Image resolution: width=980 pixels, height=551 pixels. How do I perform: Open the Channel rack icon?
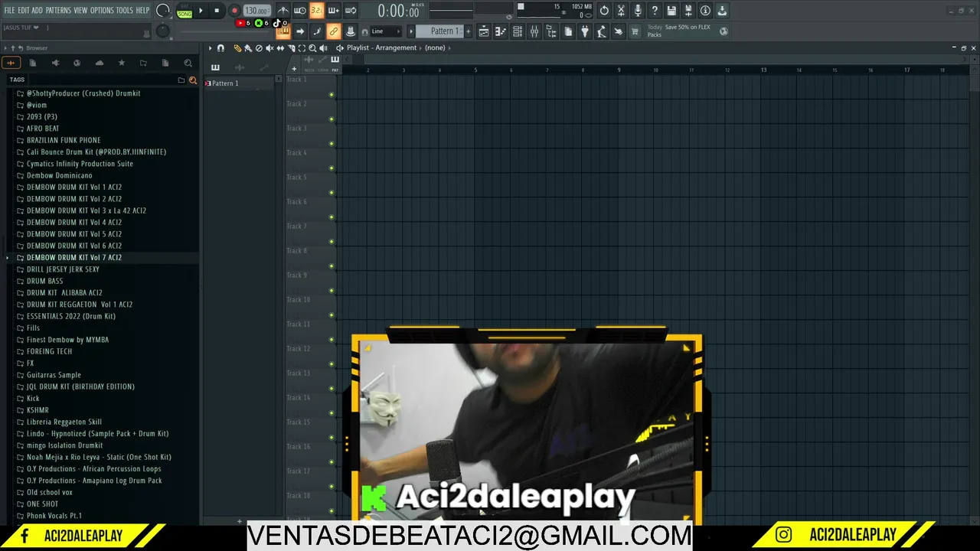tap(518, 31)
